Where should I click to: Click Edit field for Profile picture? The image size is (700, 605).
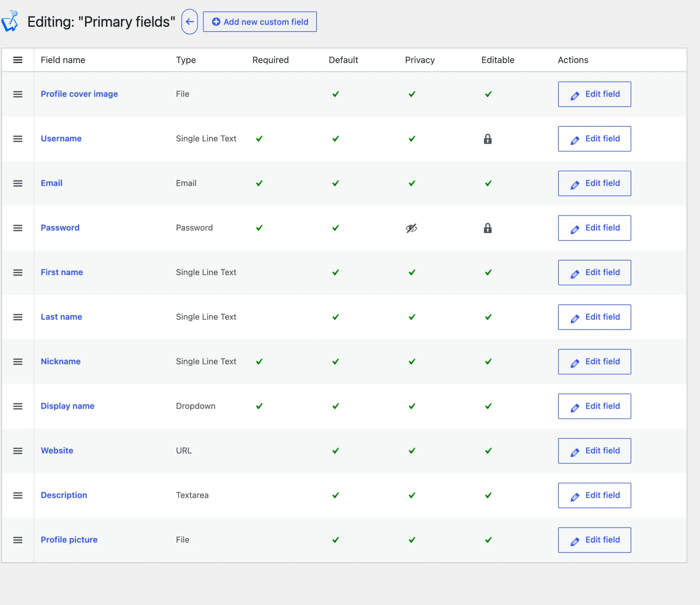594,540
